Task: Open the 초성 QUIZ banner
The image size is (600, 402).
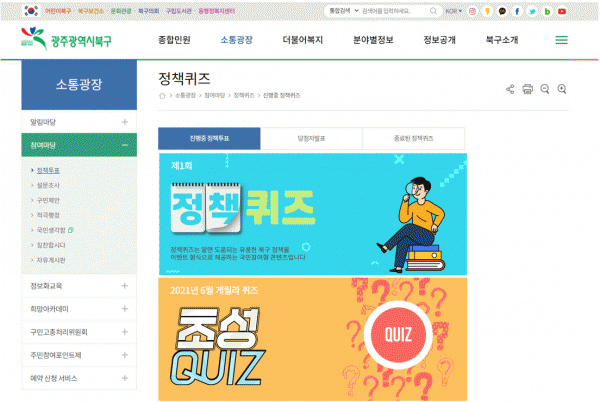Action: [313, 339]
